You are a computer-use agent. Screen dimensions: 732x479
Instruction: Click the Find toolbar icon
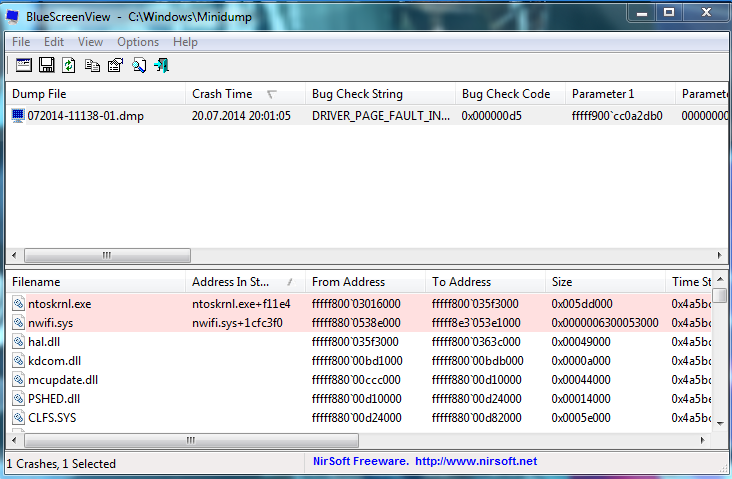tap(138, 65)
